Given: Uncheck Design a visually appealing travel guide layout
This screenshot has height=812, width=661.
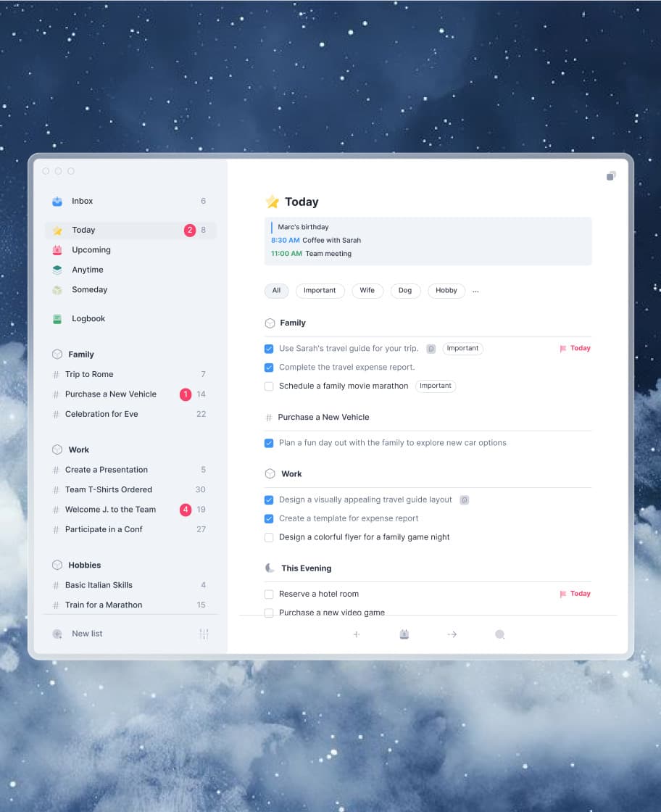Looking at the screenshot, I should pyautogui.click(x=269, y=500).
